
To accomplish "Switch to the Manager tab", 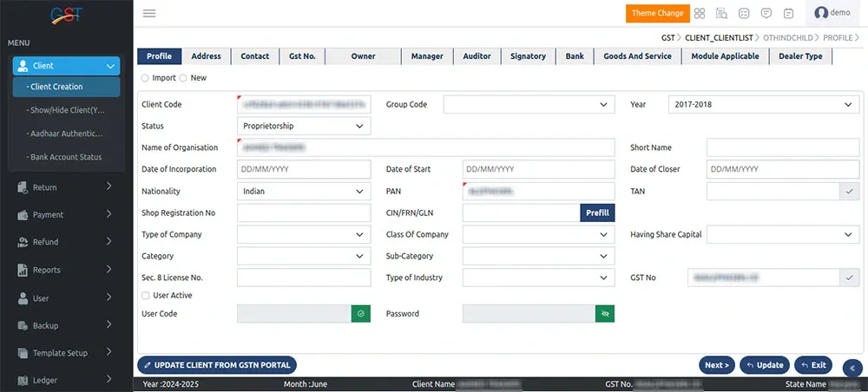I will [x=427, y=56].
